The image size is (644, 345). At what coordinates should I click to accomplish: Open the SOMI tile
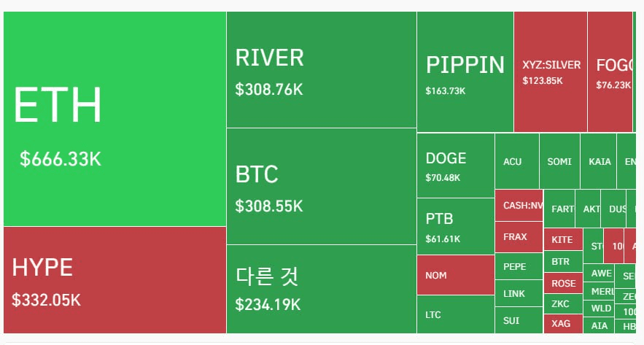tap(559, 162)
